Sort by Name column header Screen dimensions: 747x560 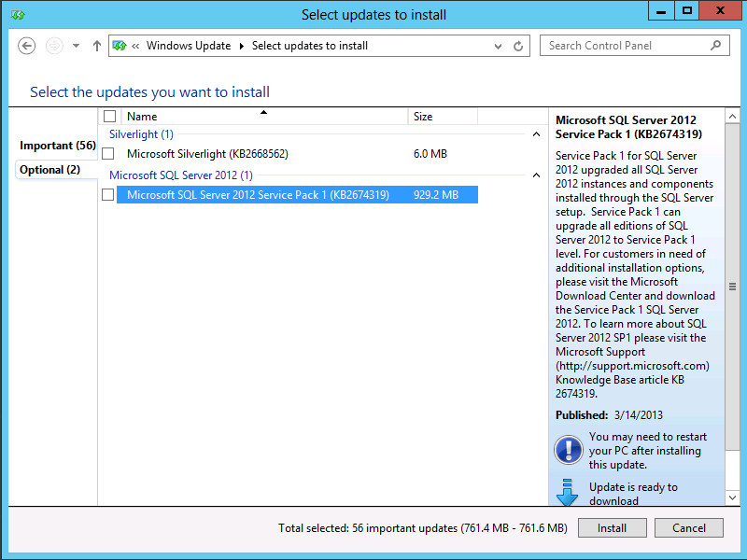click(265, 117)
